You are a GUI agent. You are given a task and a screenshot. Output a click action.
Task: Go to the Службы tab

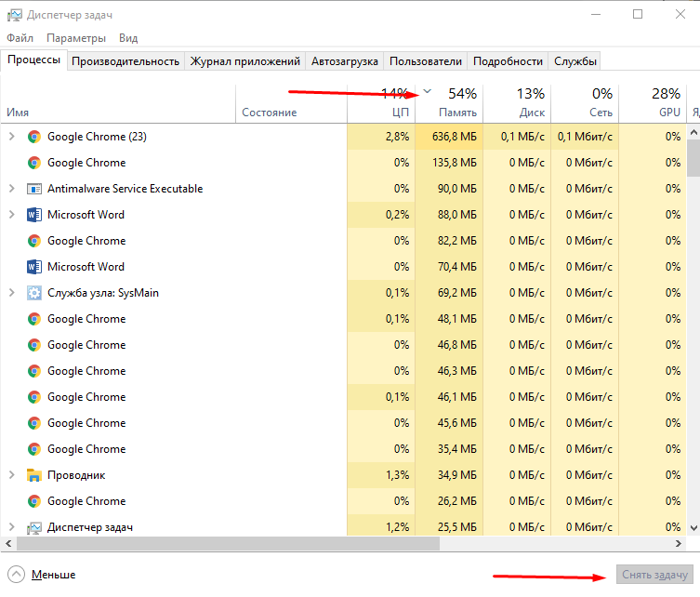575,61
